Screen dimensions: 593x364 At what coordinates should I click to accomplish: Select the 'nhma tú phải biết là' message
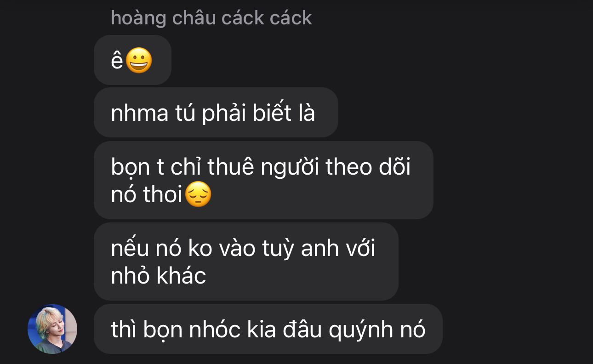(216, 113)
